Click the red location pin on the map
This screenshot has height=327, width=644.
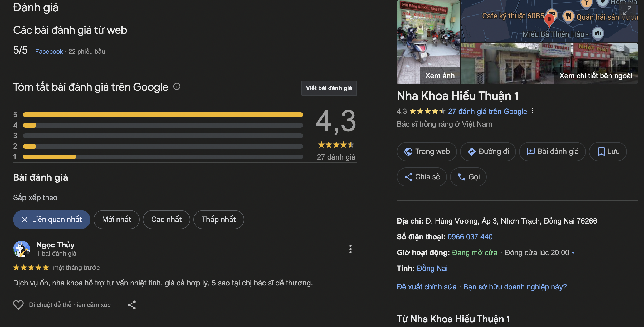tap(549, 20)
